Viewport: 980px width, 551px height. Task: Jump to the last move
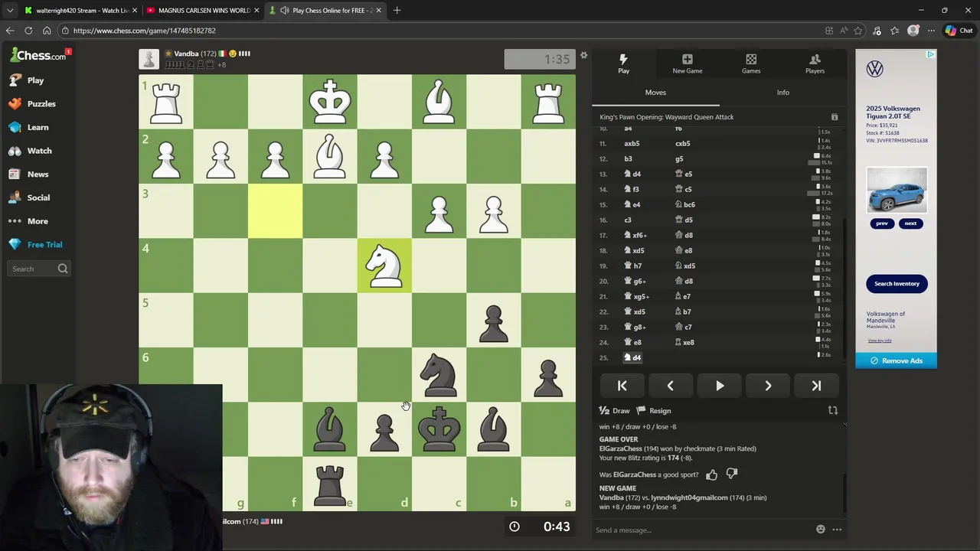(816, 386)
